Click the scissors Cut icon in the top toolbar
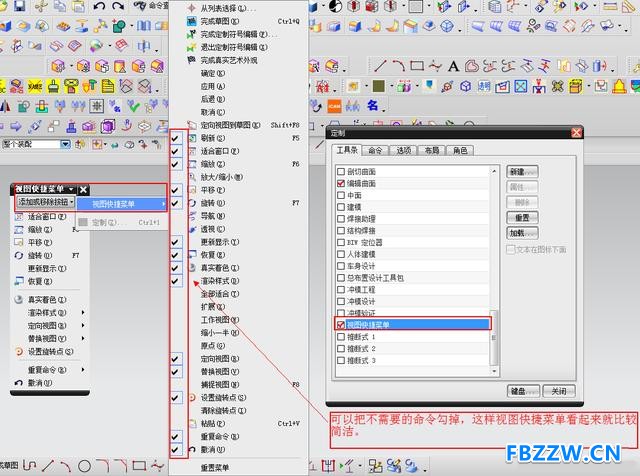 tap(41, 6)
